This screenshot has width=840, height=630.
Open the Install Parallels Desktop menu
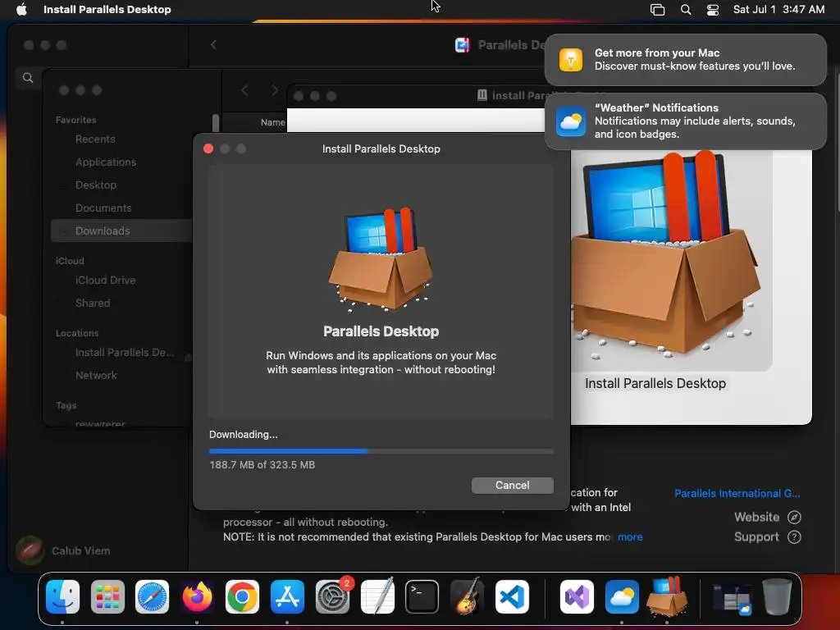click(x=107, y=9)
